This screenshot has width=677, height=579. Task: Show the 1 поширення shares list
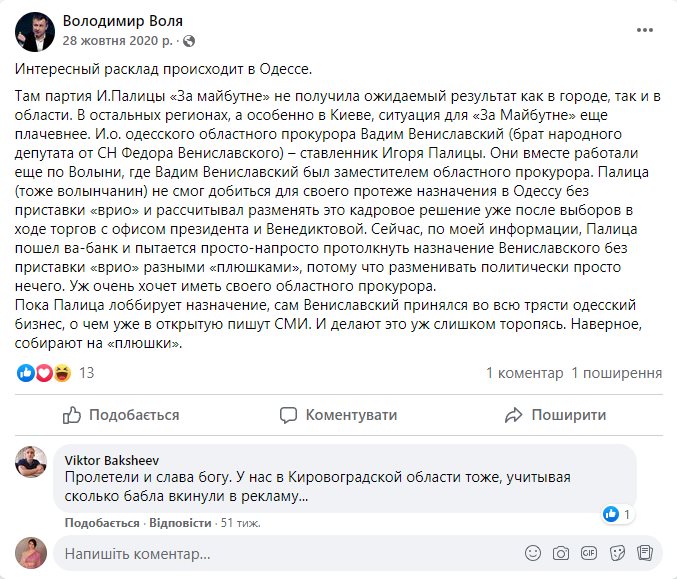[616, 373]
